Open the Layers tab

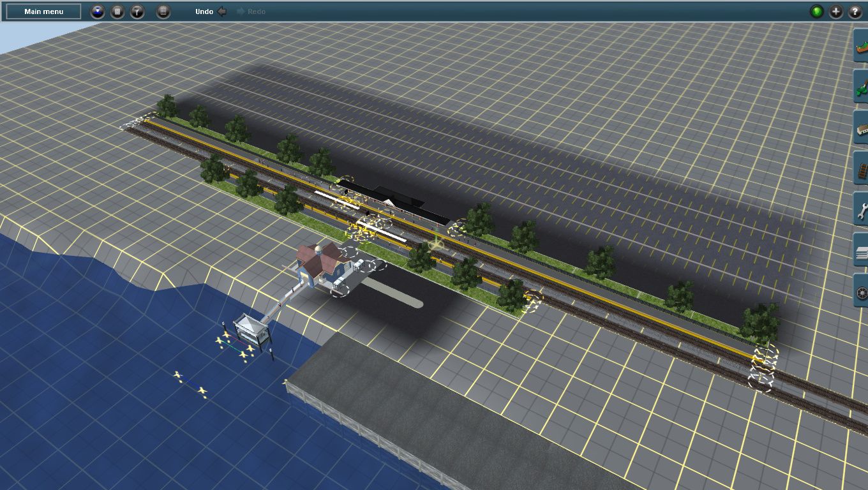[x=861, y=250]
